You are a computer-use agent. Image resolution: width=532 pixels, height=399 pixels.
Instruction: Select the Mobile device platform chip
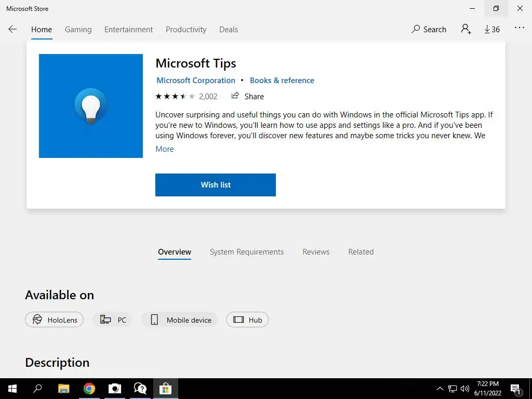(179, 320)
